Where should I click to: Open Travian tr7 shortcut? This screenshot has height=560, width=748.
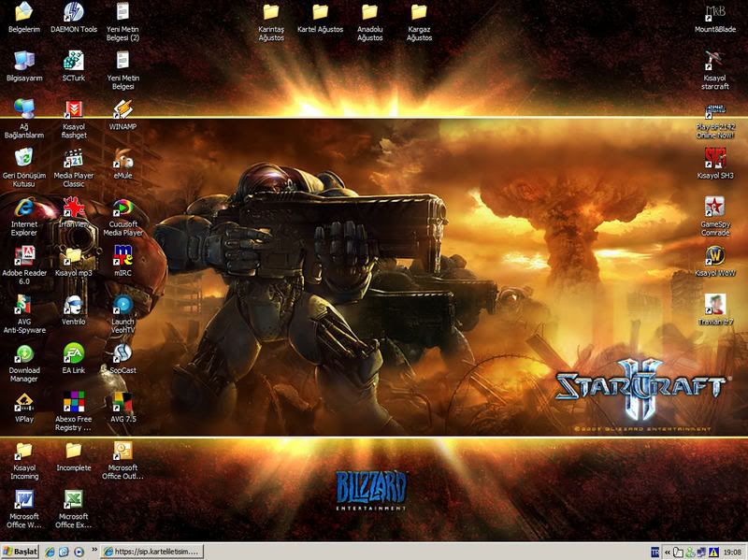[715, 310]
